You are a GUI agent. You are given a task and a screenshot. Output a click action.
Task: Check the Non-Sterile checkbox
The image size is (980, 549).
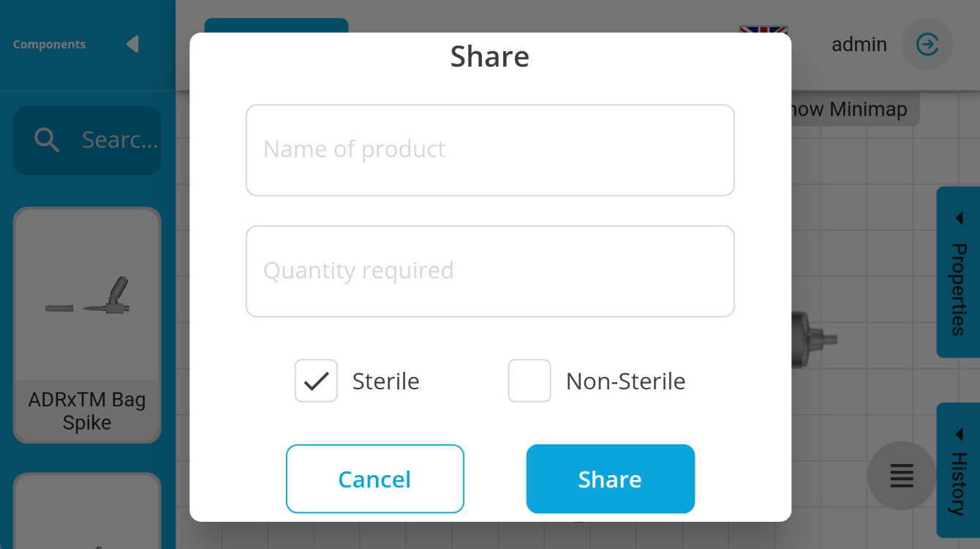(x=529, y=381)
